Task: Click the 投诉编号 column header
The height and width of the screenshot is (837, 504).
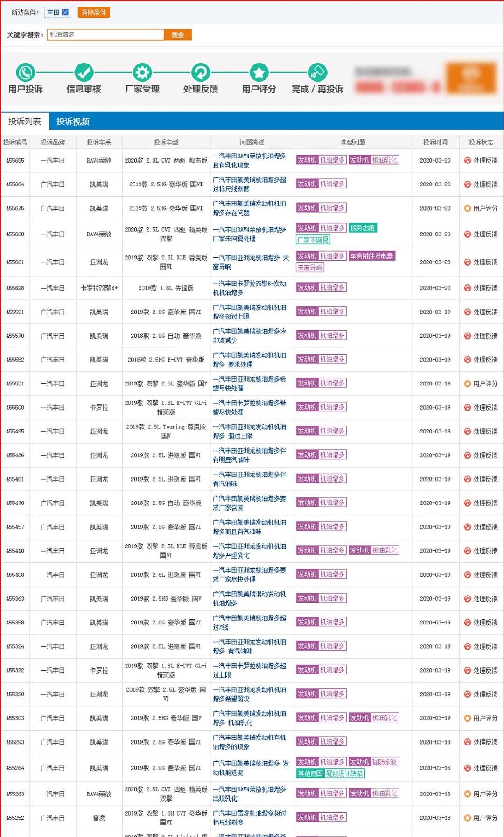Action: point(15,142)
